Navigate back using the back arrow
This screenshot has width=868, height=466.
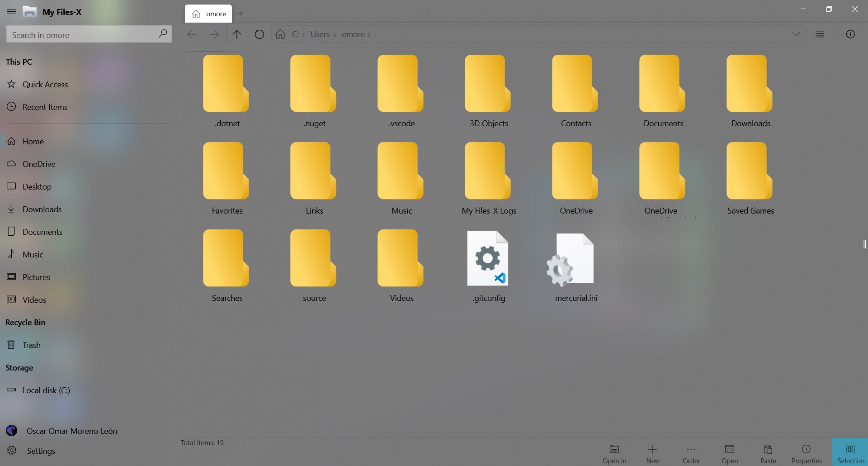191,34
